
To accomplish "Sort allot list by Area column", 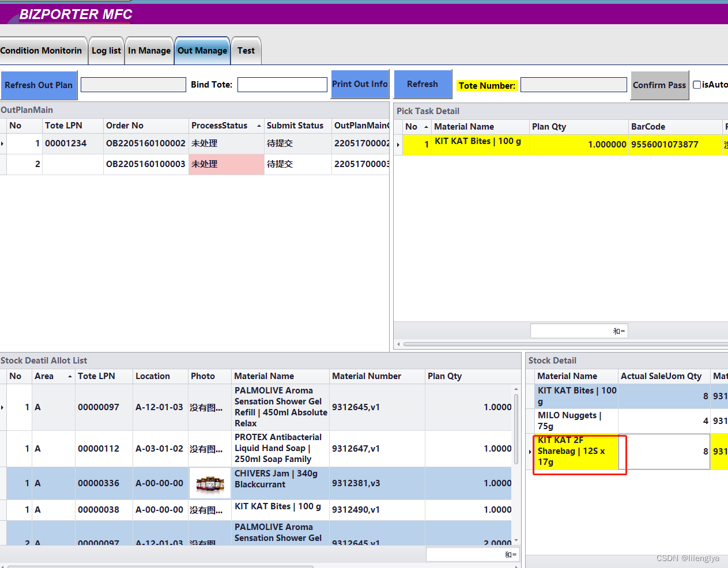I will point(54,376).
